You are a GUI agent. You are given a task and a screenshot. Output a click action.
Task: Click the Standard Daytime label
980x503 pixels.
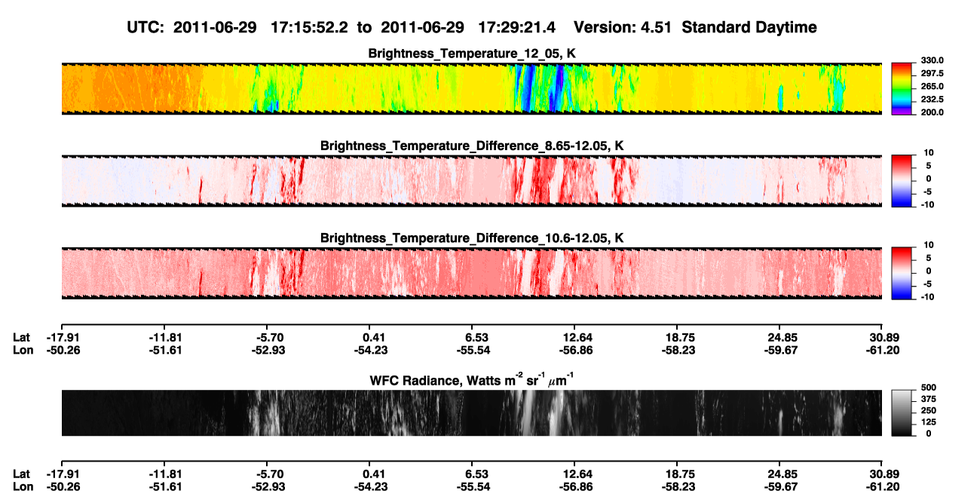click(x=749, y=27)
